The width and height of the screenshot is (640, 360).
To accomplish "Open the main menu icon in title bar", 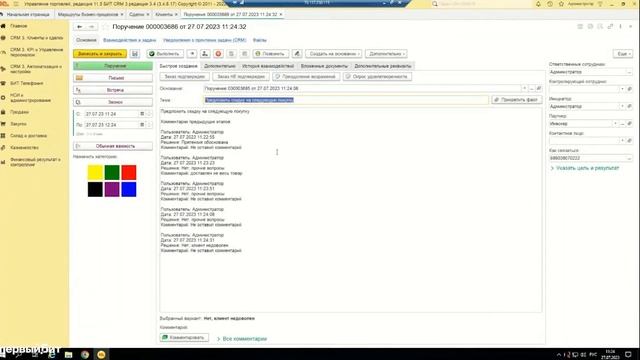I will click(16, 4).
